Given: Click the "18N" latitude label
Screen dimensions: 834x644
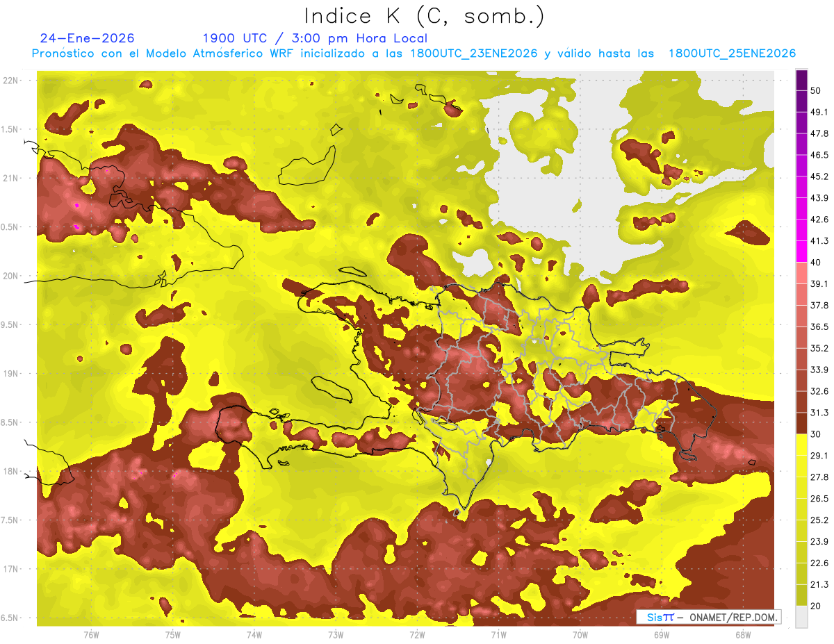Looking at the screenshot, I should pyautogui.click(x=10, y=471).
